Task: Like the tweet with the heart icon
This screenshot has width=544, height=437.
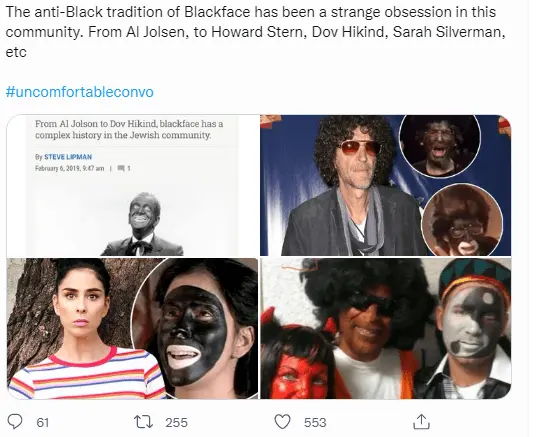Action: pyautogui.click(x=282, y=422)
